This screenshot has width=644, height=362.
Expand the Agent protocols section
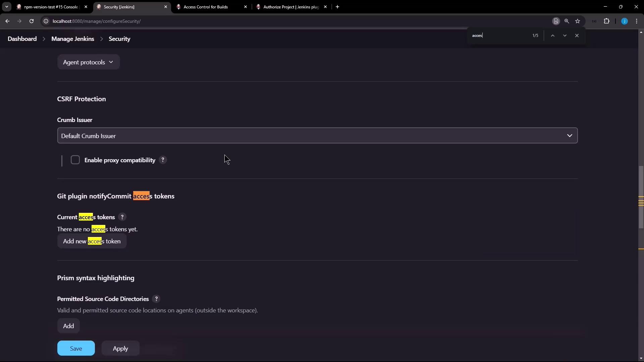[88, 62]
